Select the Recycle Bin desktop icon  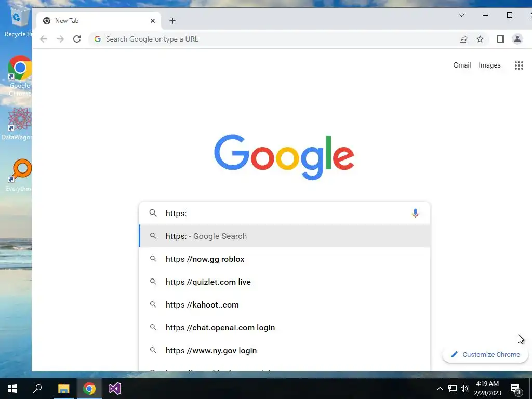point(18,21)
